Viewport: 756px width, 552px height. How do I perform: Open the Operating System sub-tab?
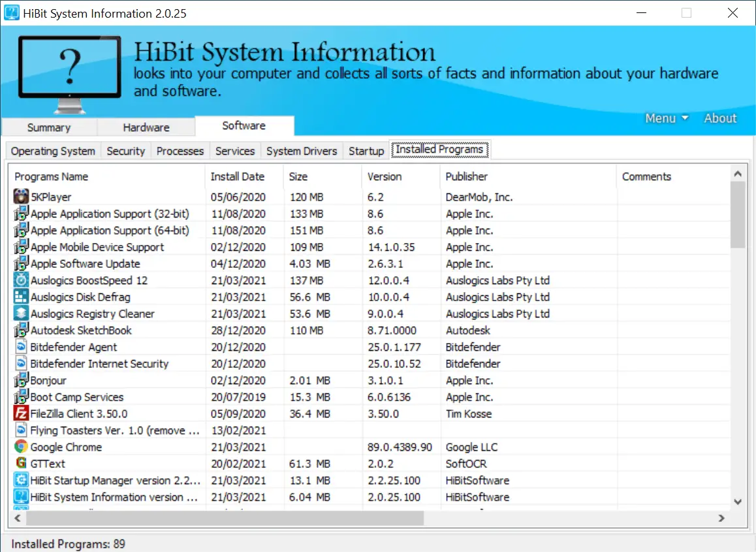click(x=53, y=151)
